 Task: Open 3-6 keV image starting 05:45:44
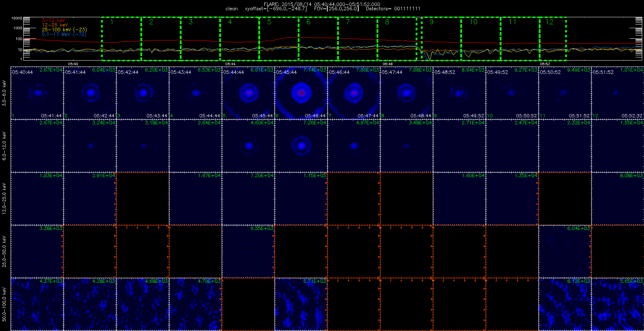[x=301, y=93]
